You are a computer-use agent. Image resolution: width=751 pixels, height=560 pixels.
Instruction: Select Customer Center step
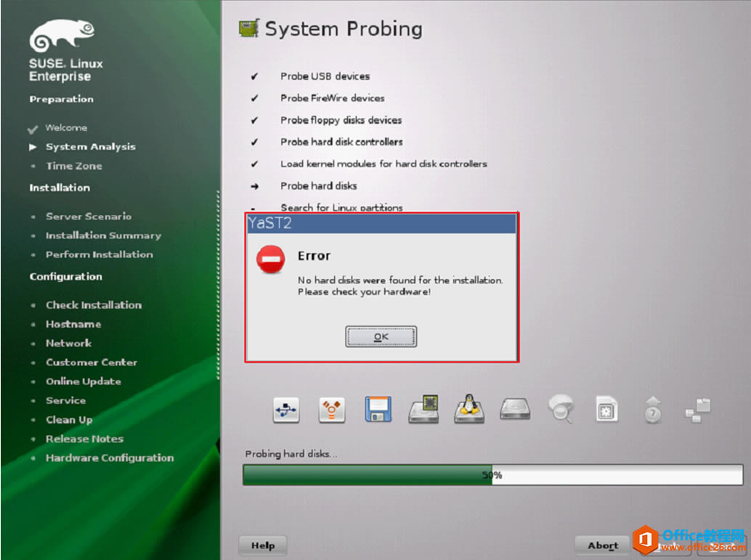(x=92, y=362)
